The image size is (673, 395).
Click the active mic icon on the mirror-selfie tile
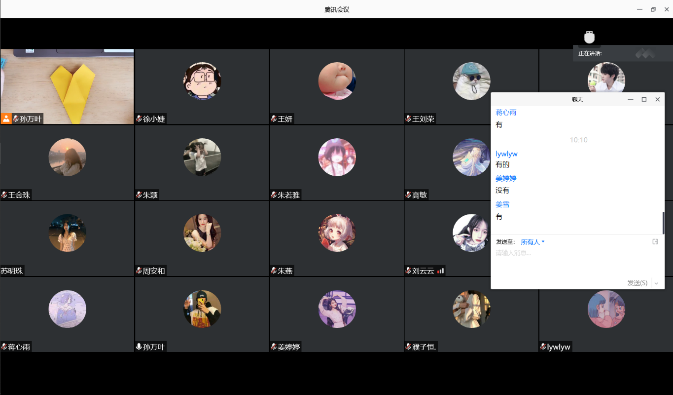point(139,347)
